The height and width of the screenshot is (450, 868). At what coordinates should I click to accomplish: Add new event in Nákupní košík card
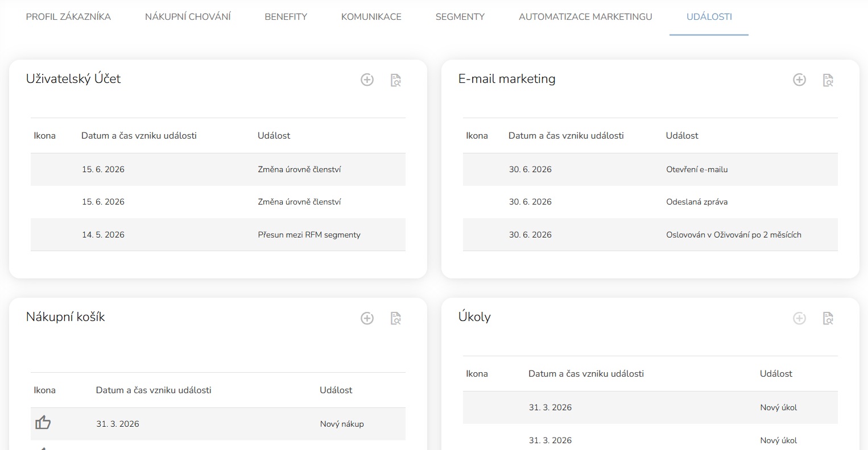pos(367,318)
